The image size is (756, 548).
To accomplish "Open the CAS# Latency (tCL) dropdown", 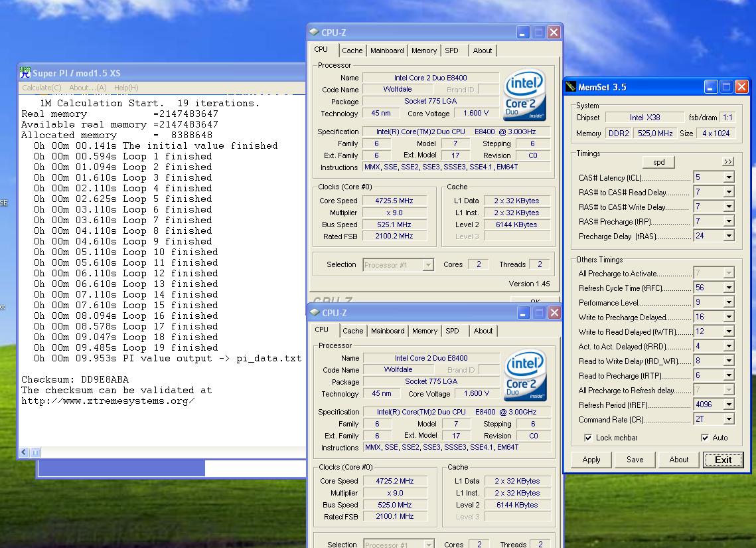I will tap(729, 177).
